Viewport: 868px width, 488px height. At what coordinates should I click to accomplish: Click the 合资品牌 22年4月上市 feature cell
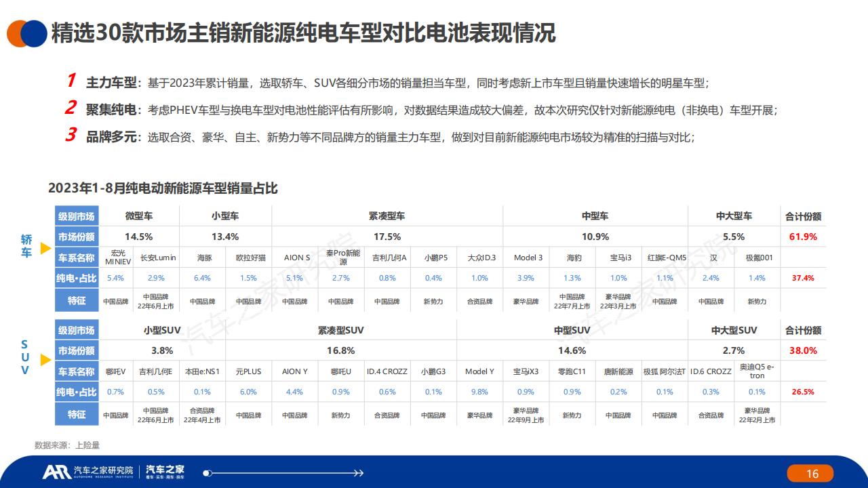202,415
